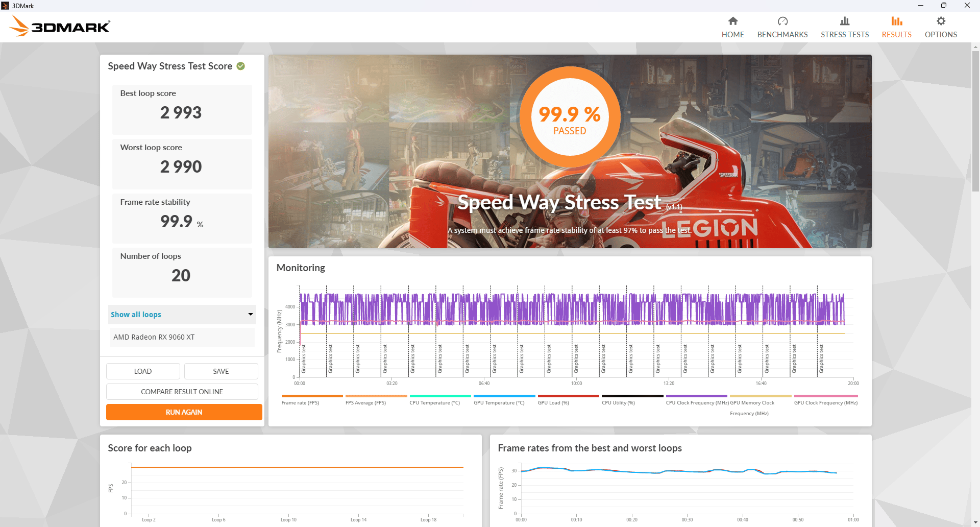Minimize the 3DMark window
980x527 pixels.
click(x=921, y=6)
